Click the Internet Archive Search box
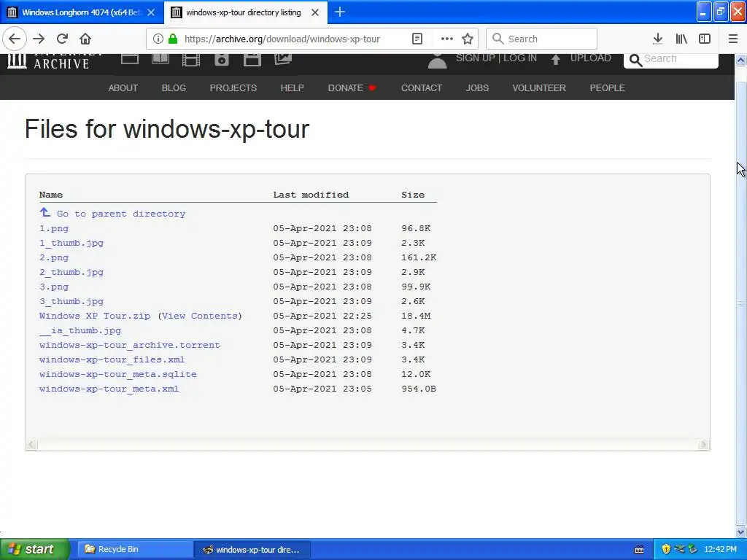Image resolution: width=747 pixels, height=560 pixels. coord(671,60)
